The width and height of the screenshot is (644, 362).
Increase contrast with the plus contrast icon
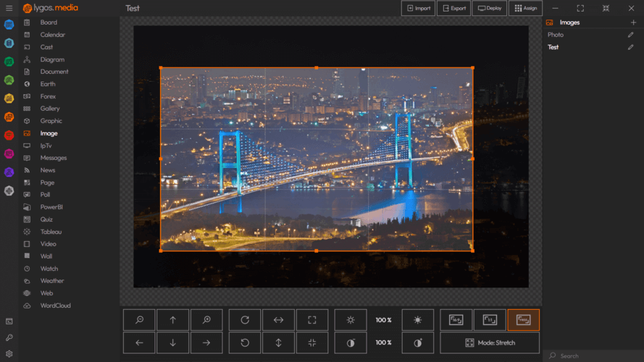point(418,342)
